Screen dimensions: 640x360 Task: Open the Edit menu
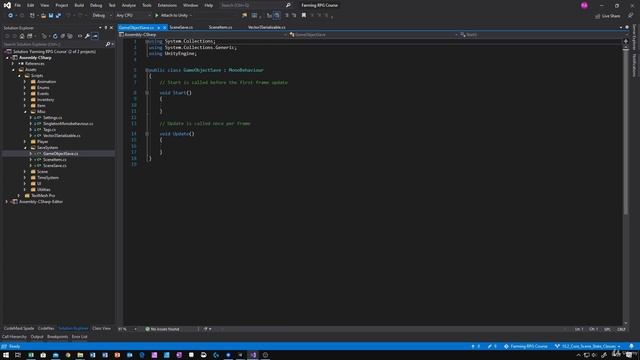tap(31, 5)
